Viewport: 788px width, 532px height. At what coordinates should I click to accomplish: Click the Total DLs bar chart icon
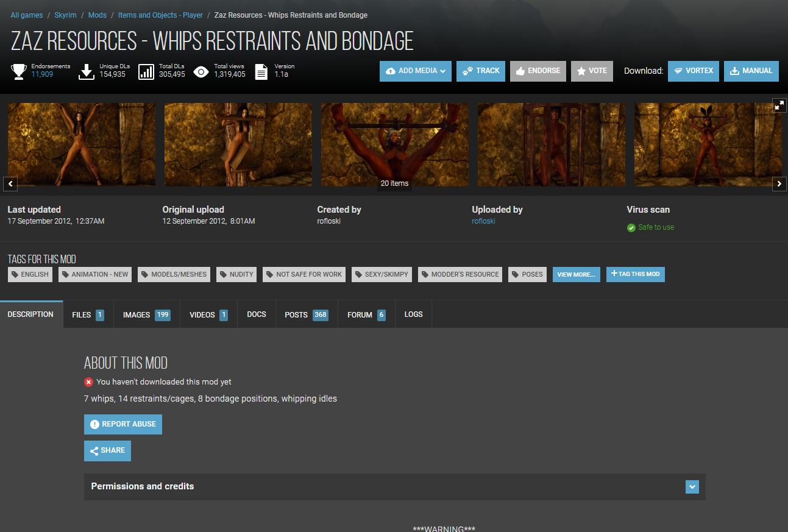point(146,71)
